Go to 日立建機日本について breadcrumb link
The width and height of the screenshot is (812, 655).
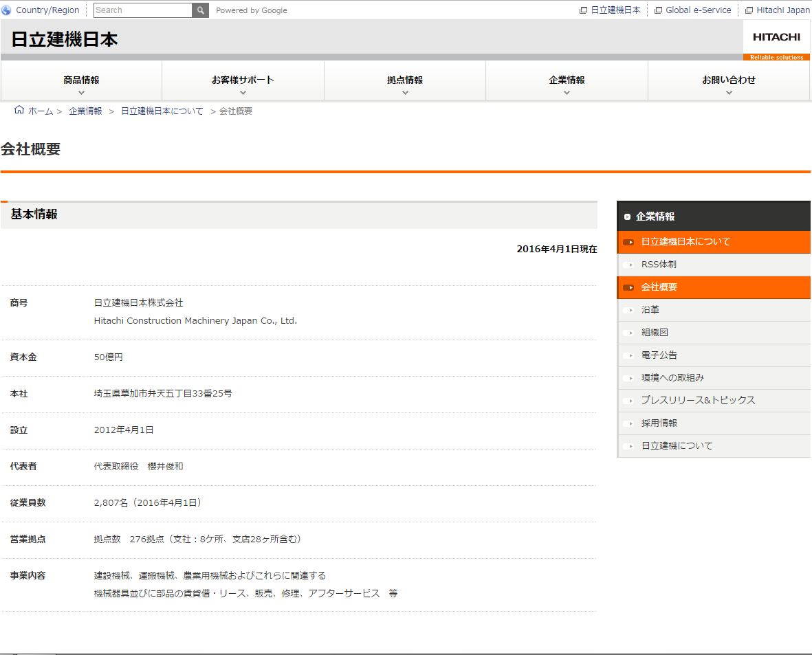(162, 111)
